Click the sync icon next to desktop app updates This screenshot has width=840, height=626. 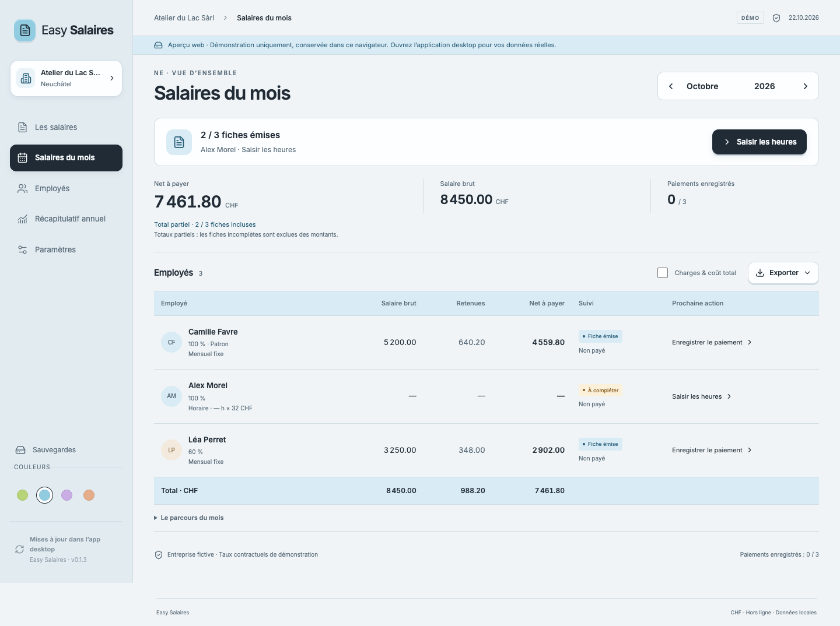click(20, 549)
